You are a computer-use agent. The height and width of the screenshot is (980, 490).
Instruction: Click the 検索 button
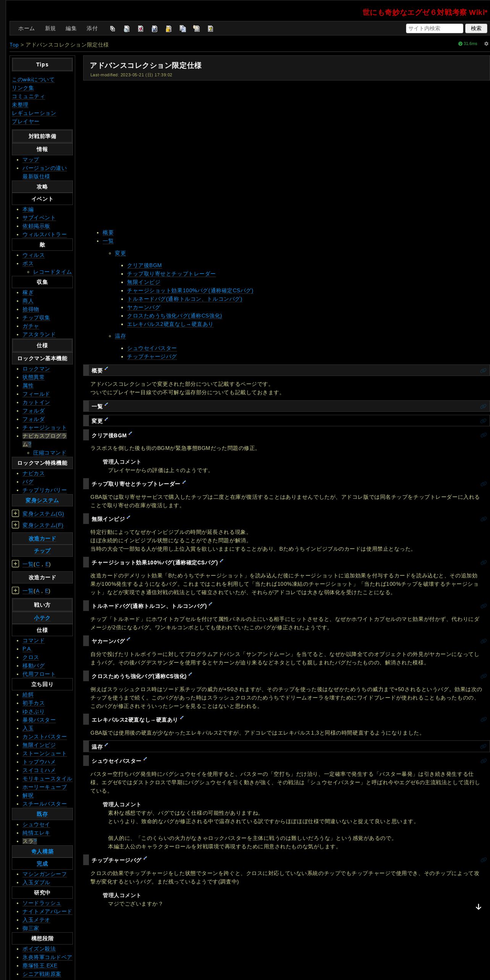click(476, 28)
